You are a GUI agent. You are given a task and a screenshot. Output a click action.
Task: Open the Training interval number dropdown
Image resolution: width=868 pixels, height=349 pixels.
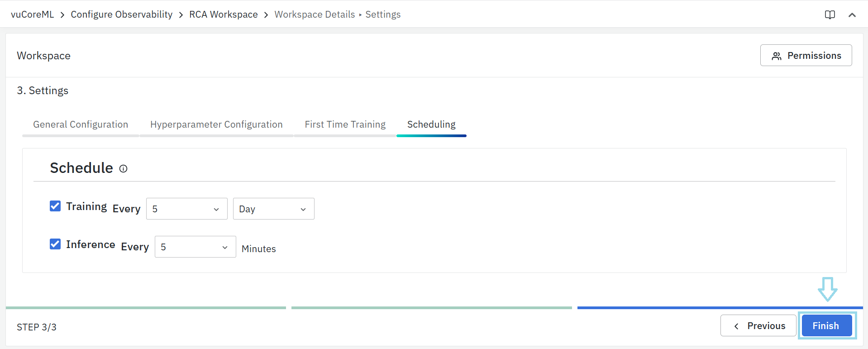click(x=186, y=209)
